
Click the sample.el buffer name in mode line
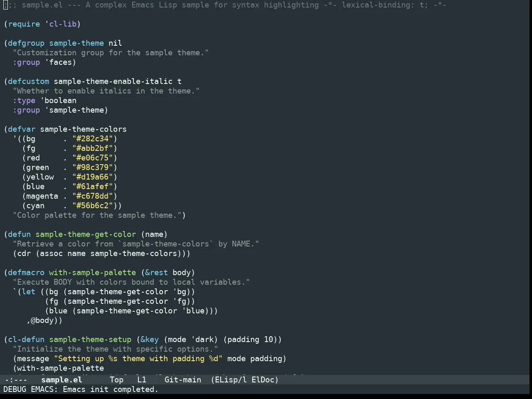(62, 379)
